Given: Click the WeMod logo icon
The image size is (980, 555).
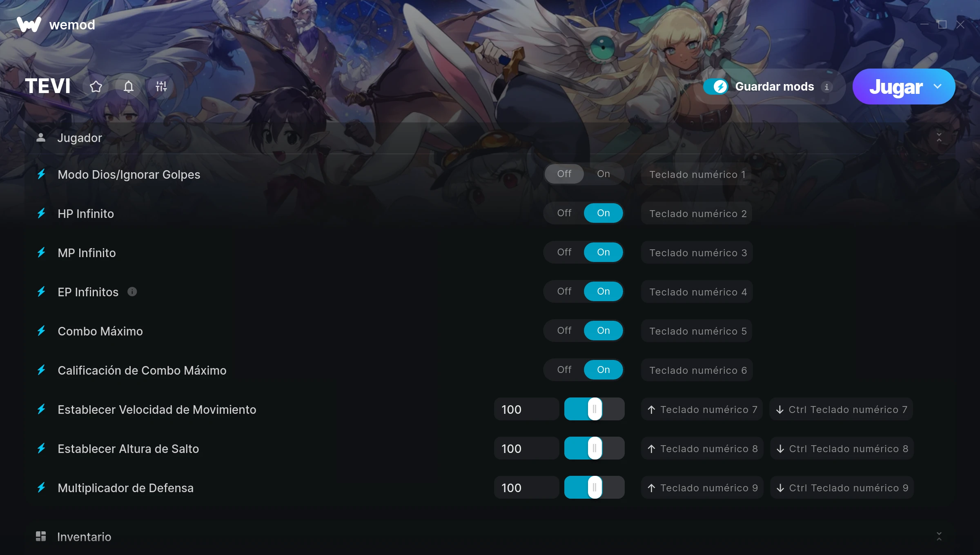Looking at the screenshot, I should tap(29, 24).
